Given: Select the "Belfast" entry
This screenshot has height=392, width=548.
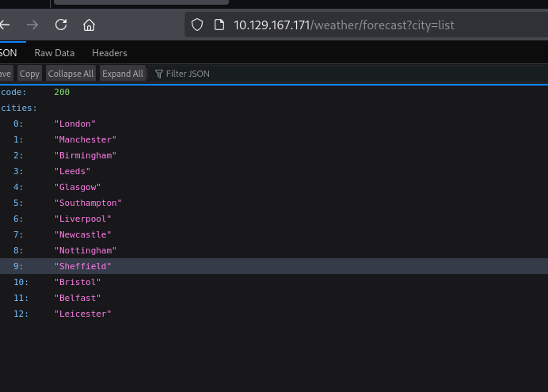Looking at the screenshot, I should point(78,298).
